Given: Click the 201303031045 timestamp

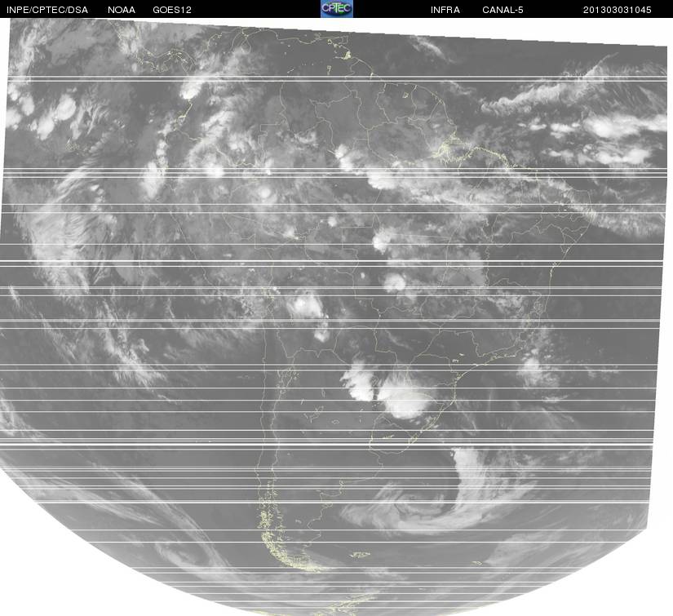Looking at the screenshot, I should point(618,10).
